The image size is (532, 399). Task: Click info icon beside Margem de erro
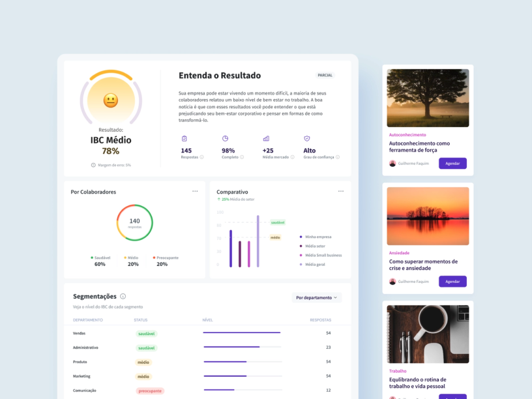click(x=93, y=165)
